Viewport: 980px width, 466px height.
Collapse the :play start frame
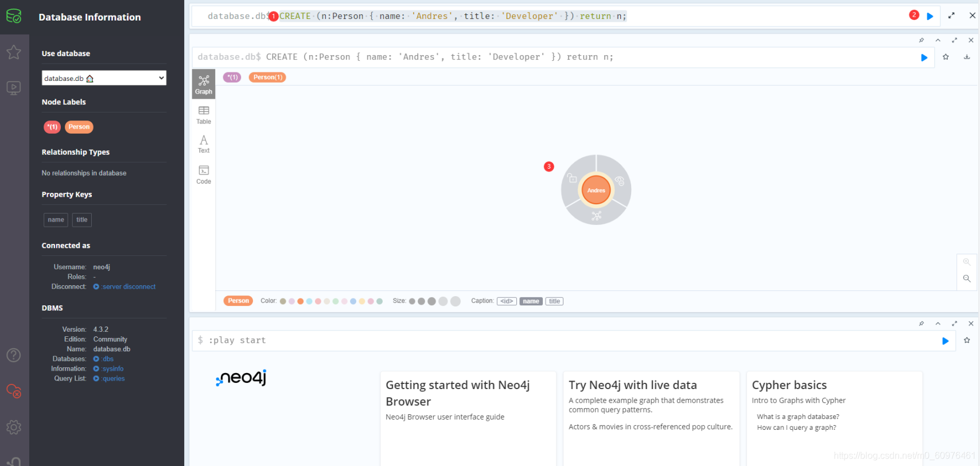point(938,324)
